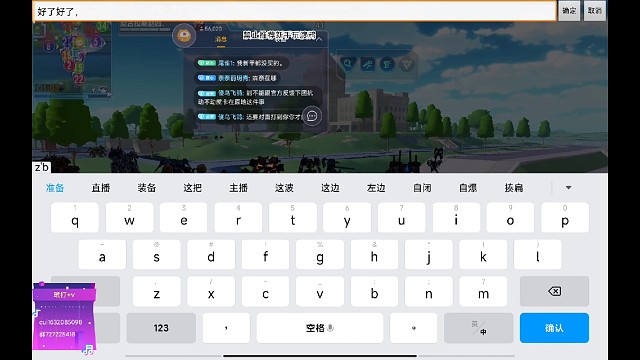
Task: Tap the b key
Action: 374,291
